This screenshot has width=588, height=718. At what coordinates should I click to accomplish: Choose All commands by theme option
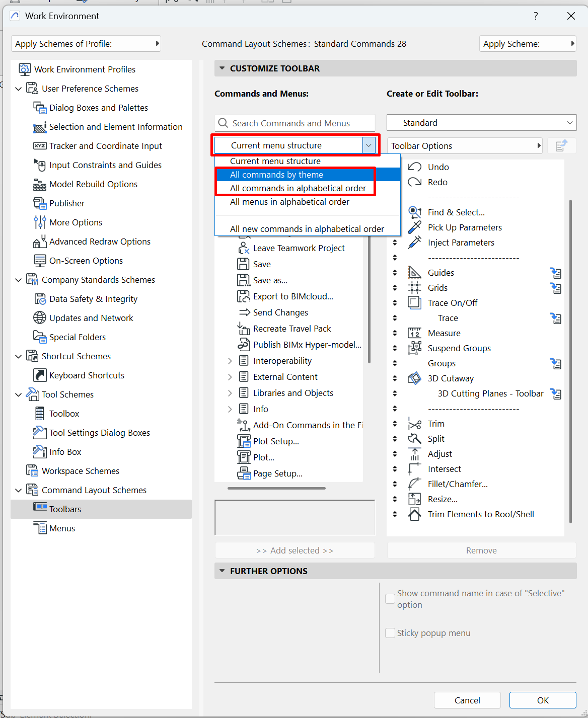[x=276, y=175]
